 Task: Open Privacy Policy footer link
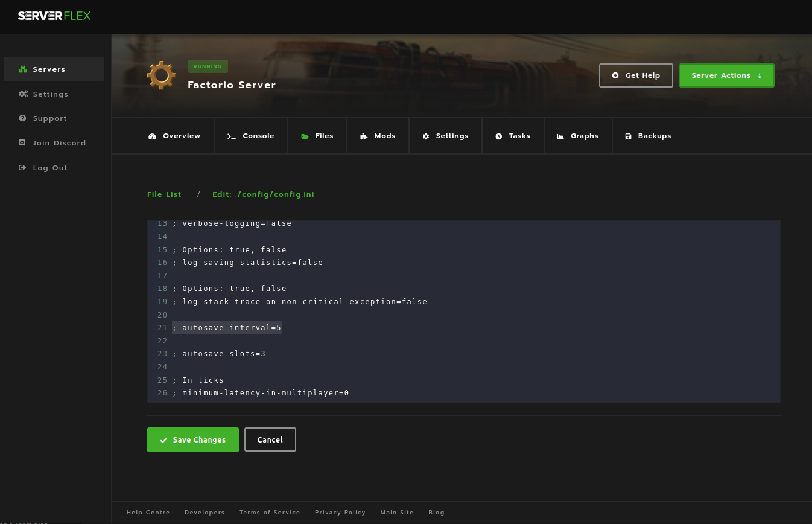(x=340, y=513)
